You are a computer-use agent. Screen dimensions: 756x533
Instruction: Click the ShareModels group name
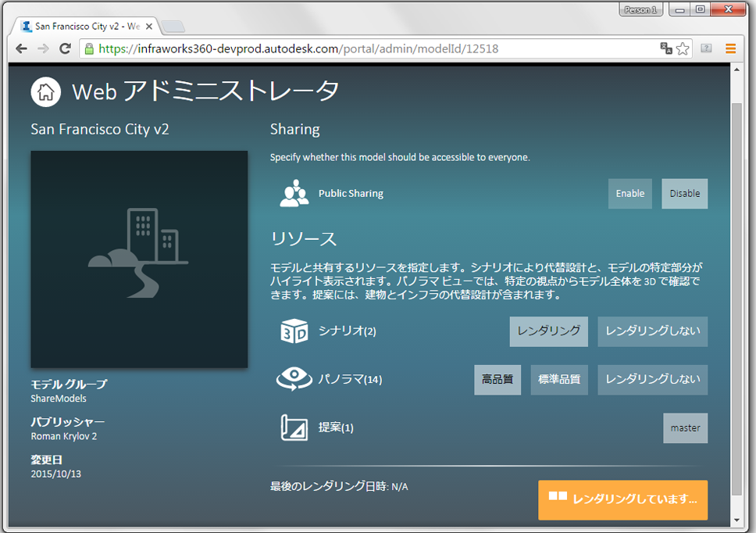point(59,399)
